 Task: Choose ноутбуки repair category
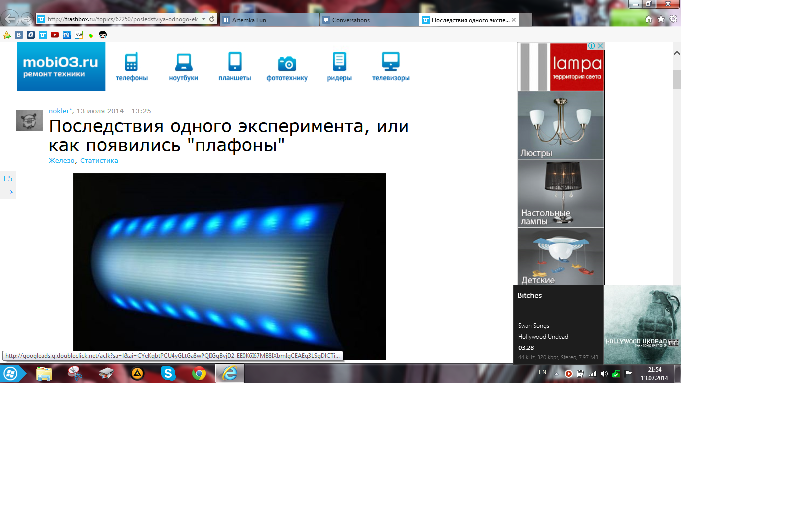183,67
